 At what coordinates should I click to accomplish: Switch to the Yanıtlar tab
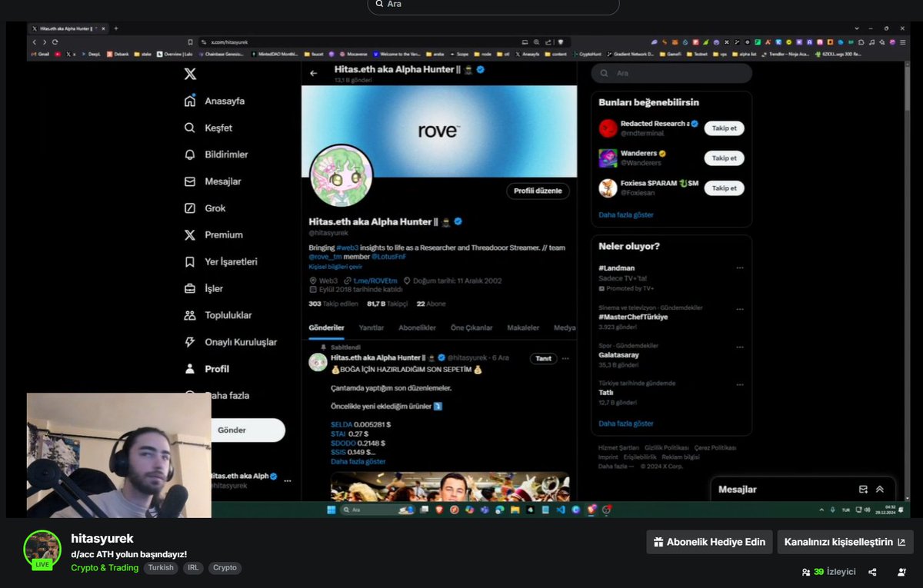[x=372, y=327]
